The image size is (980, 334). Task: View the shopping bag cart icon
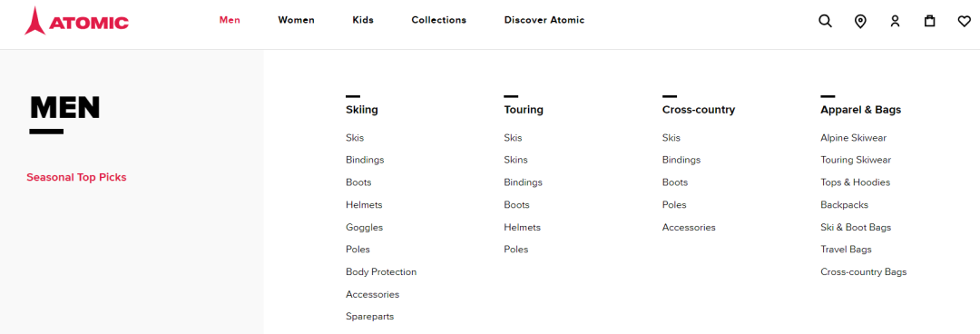tap(929, 21)
